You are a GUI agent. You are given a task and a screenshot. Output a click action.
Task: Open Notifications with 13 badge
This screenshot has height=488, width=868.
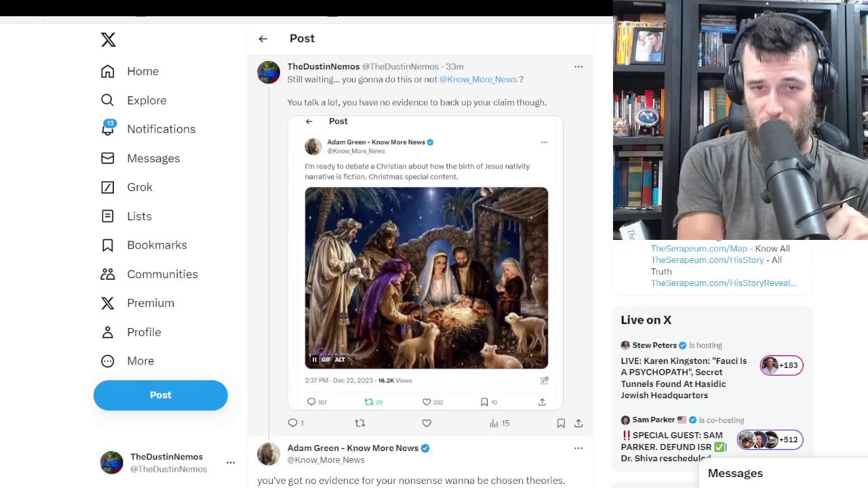click(149, 129)
